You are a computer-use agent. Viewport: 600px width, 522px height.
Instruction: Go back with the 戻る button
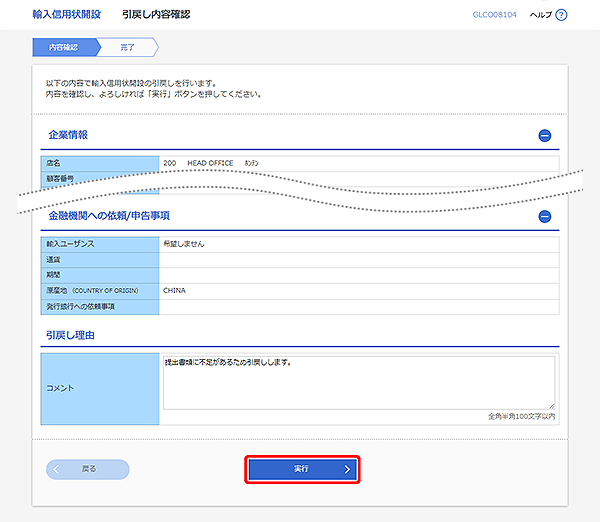click(88, 469)
